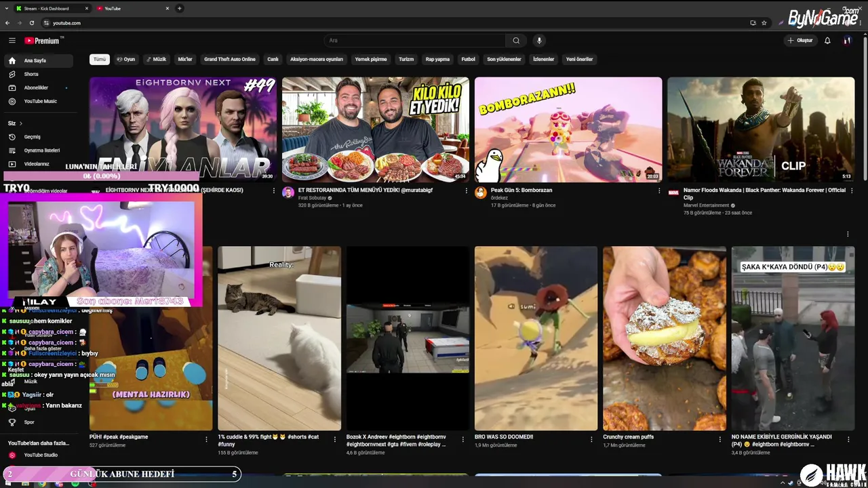
Task: Select the Tümü filter chip
Action: pyautogui.click(x=100, y=60)
